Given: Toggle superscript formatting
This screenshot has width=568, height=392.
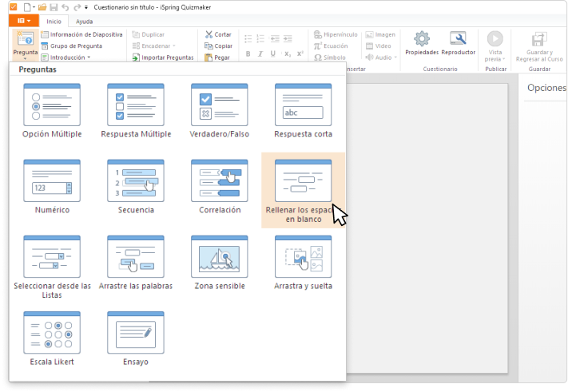Looking at the screenshot, I should (x=300, y=54).
